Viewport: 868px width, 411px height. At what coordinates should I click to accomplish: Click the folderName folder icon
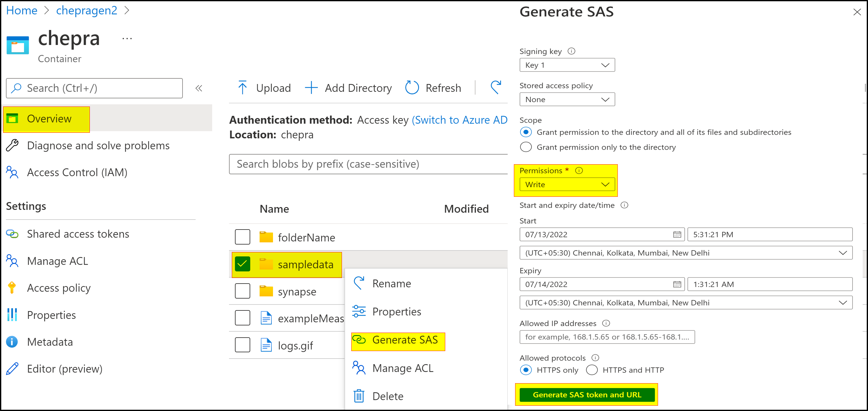(266, 237)
